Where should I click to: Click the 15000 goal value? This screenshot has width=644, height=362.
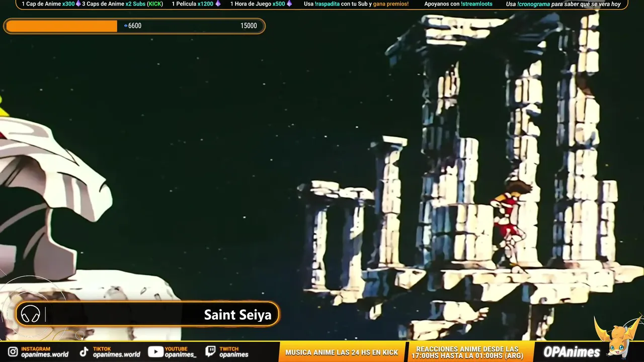click(249, 26)
